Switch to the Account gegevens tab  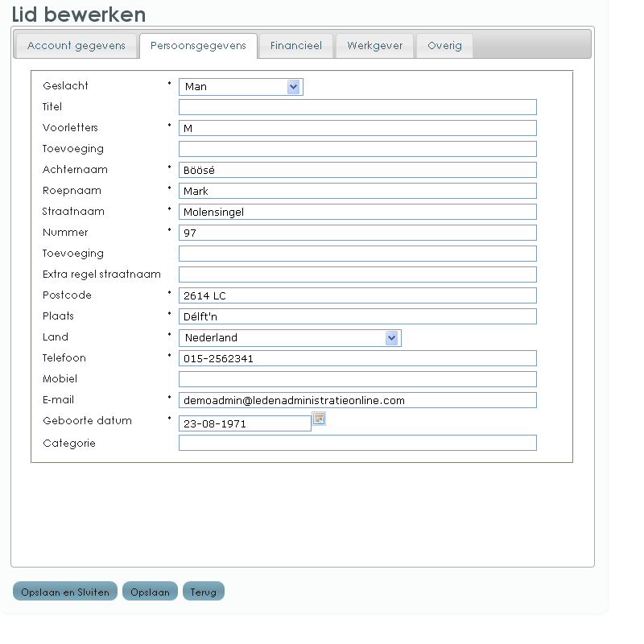[76, 46]
